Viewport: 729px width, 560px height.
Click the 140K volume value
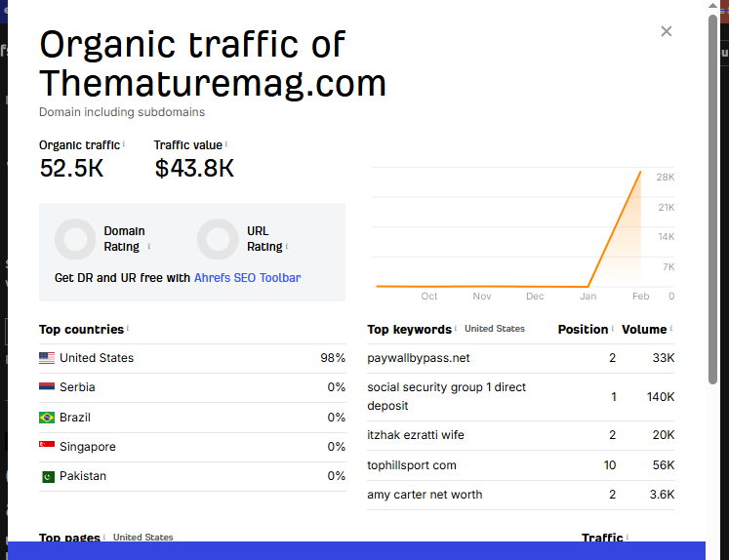(660, 397)
